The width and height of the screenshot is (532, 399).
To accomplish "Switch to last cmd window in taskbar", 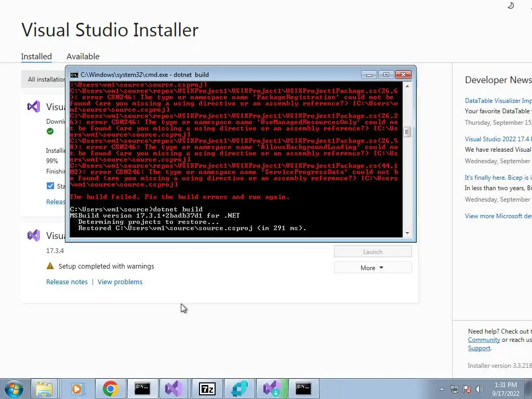I will click(303, 389).
